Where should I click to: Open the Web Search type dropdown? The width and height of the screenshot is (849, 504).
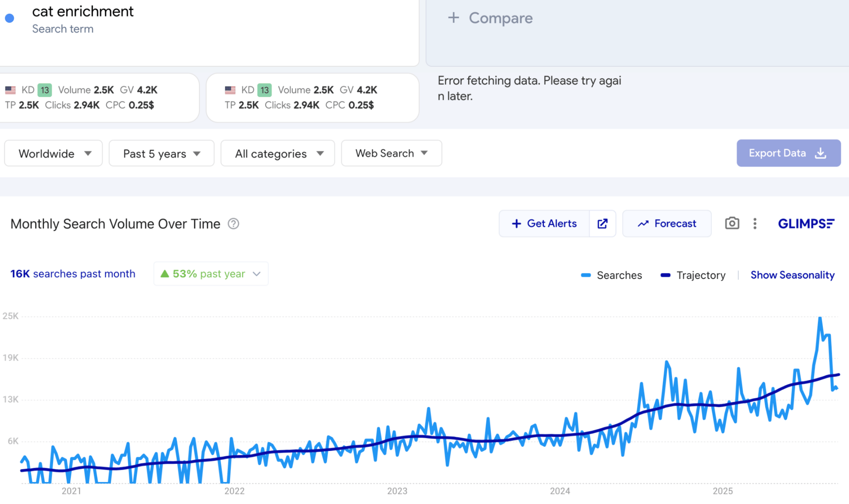pyautogui.click(x=391, y=153)
